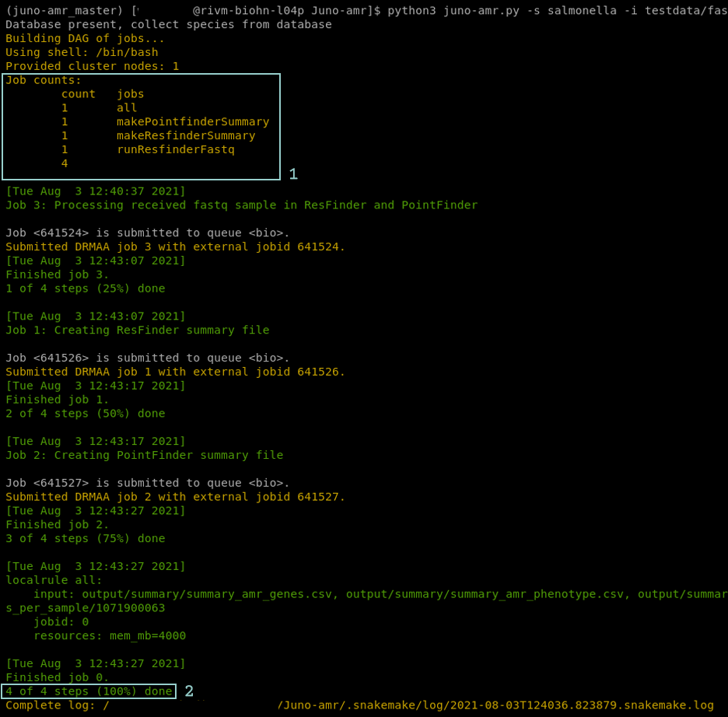
Task: Click the total count '4' in job counts
Action: click(x=65, y=164)
